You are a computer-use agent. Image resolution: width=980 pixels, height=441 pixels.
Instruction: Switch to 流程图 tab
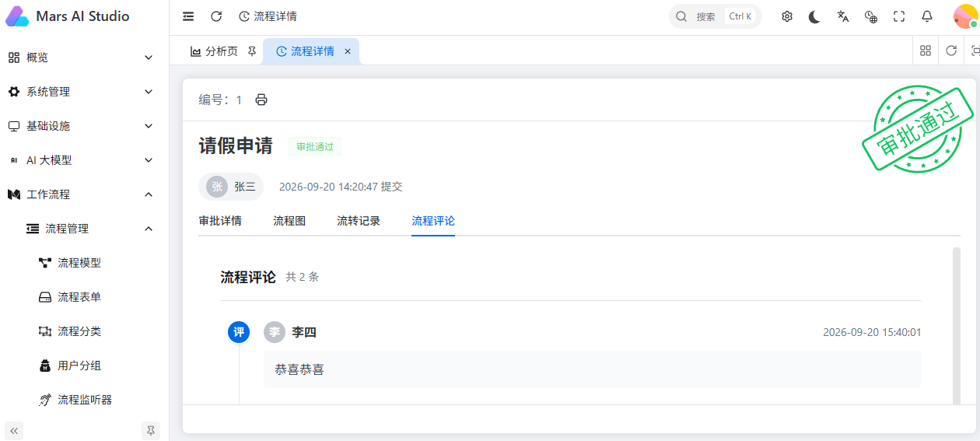point(289,221)
